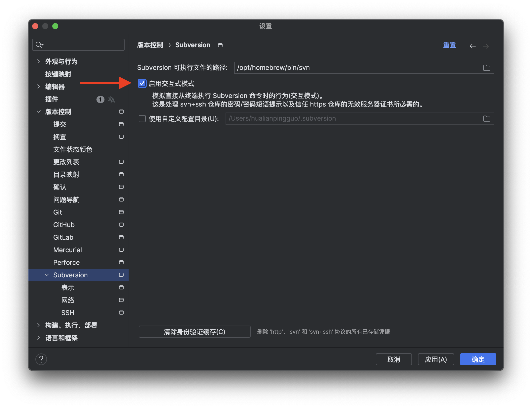The width and height of the screenshot is (532, 408).
Task: Switch to the SSH settings page
Action: 68,313
